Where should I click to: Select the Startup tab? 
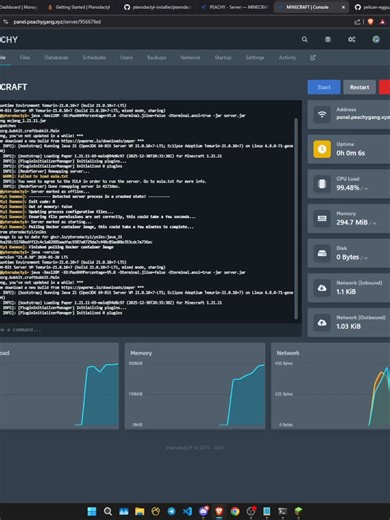[223, 57]
